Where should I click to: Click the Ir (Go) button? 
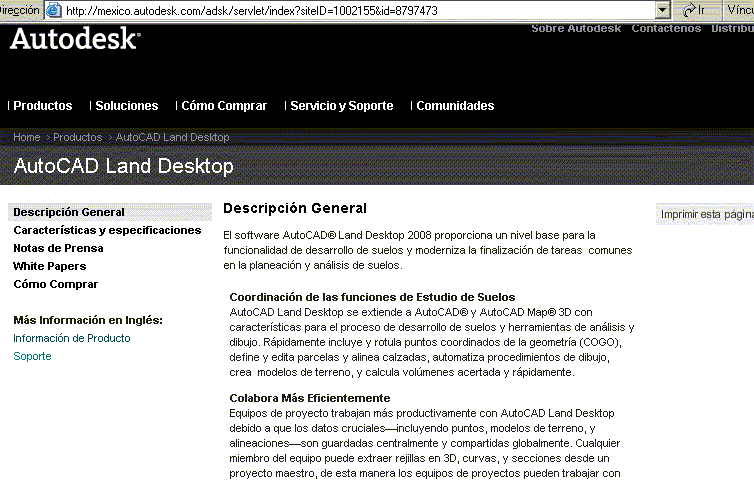tap(695, 10)
